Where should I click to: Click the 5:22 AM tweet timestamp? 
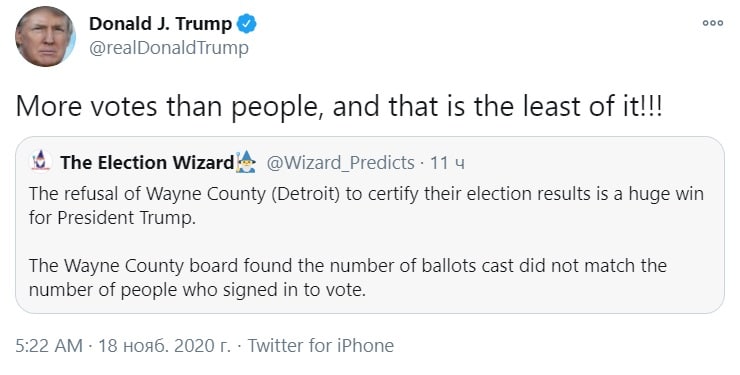pyautogui.click(x=49, y=346)
